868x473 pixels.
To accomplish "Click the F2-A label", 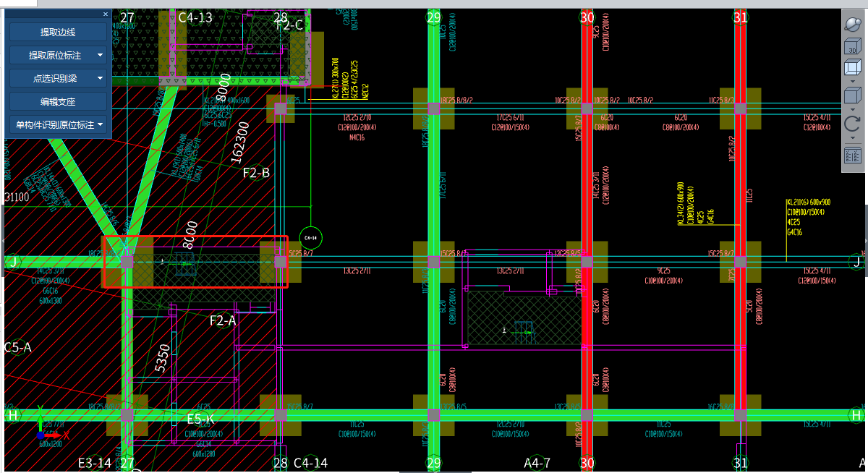I will tap(223, 320).
